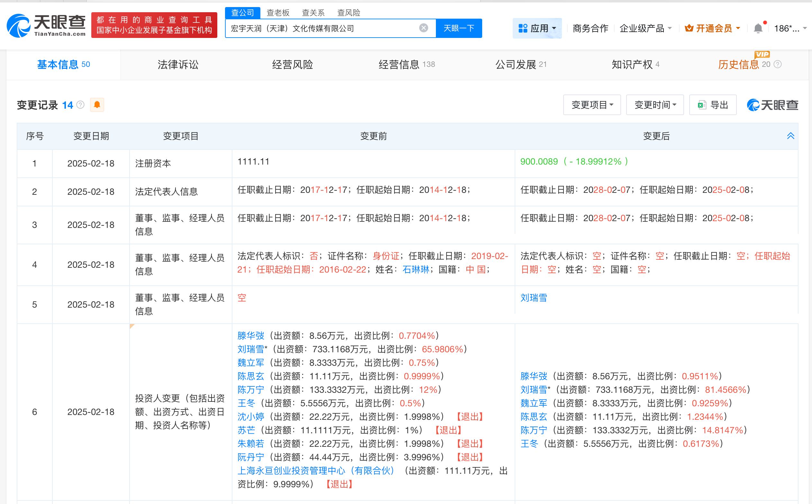The height and width of the screenshot is (504, 812).
Task: Open the 变更时间 filter dropdown
Action: coord(654,105)
